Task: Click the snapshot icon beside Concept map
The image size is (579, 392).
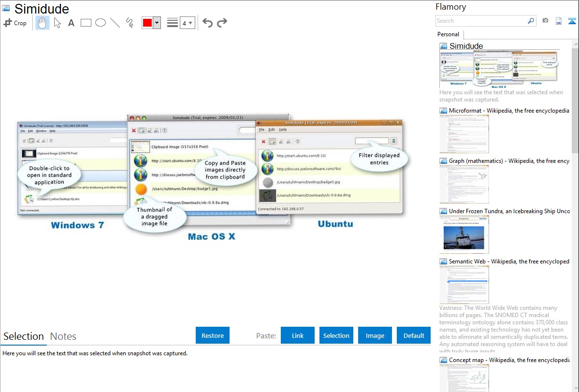Action: click(x=444, y=360)
